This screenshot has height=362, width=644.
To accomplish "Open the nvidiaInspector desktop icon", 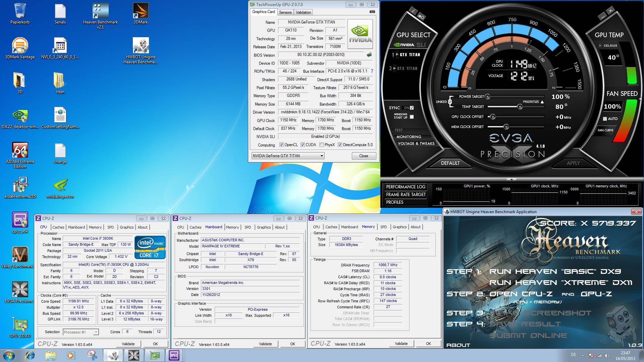I will click(x=60, y=188).
